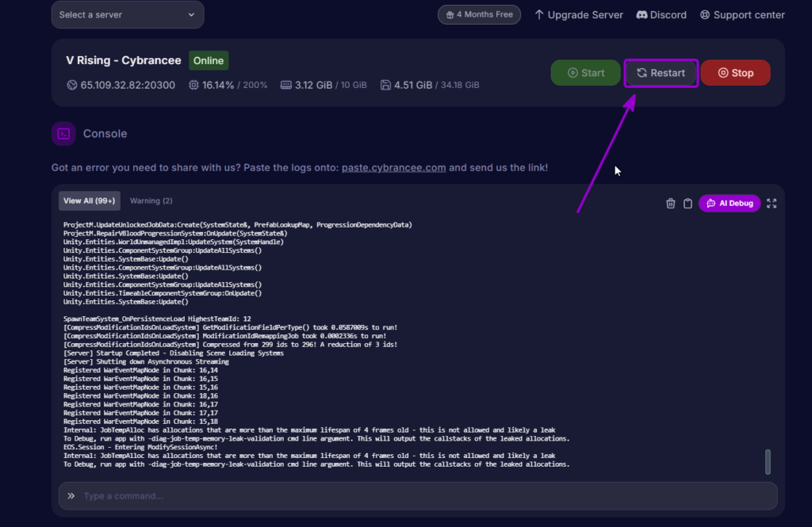This screenshot has height=527, width=812.
Task: Clear the console with the trash icon
Action: click(x=670, y=204)
